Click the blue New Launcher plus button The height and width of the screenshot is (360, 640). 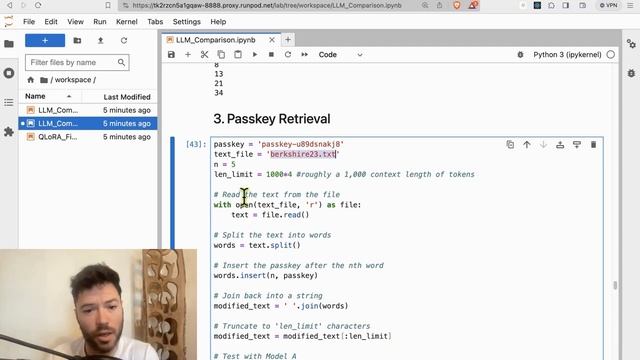tap(45, 40)
